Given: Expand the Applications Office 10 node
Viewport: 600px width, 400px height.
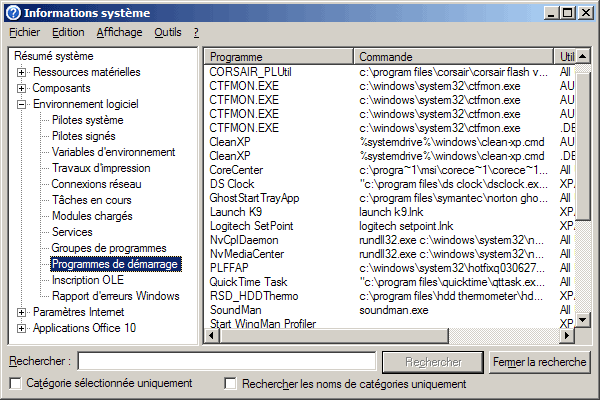Looking at the screenshot, I should 22,328.
